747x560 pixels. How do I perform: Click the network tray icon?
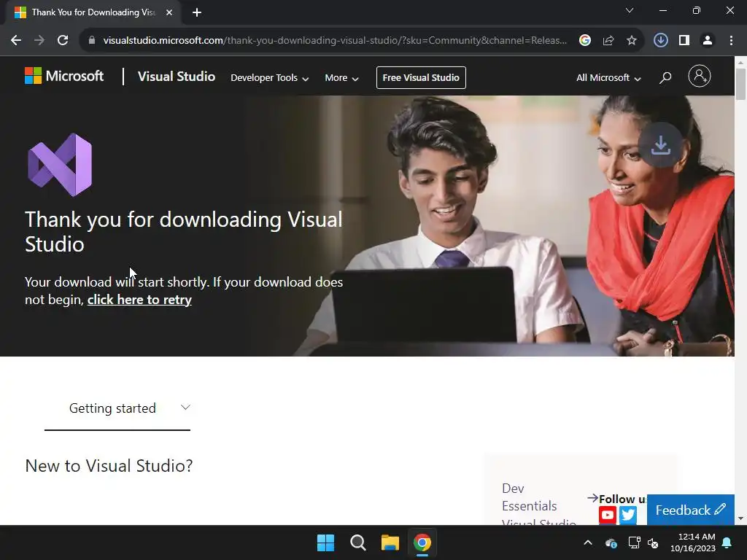point(634,542)
